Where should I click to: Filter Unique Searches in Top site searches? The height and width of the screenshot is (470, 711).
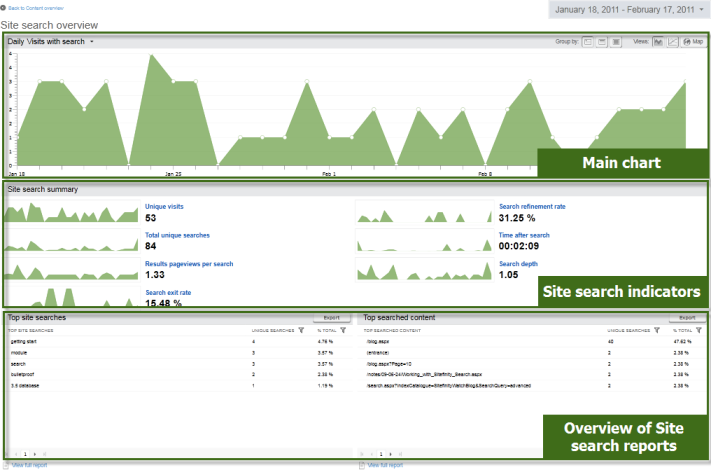coord(300,329)
